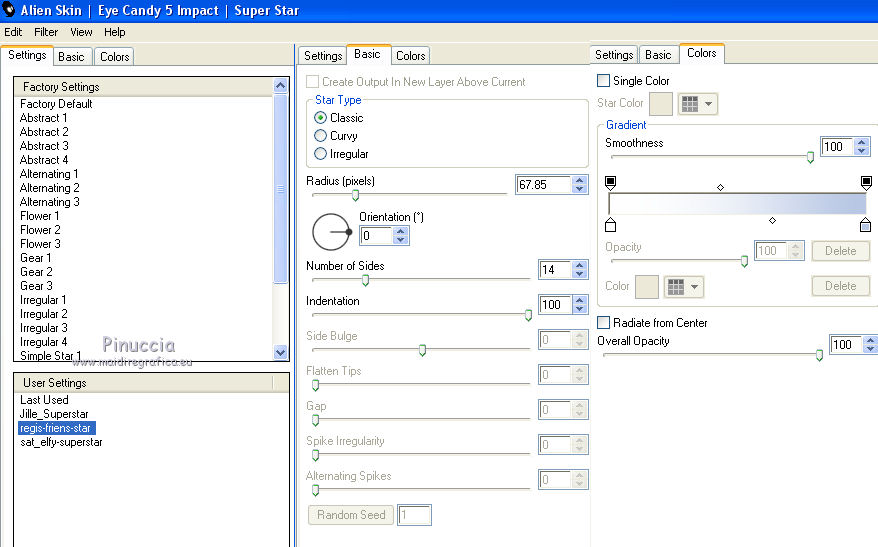878x547 pixels.
Task: Click the Radius slider handle
Action: [355, 195]
